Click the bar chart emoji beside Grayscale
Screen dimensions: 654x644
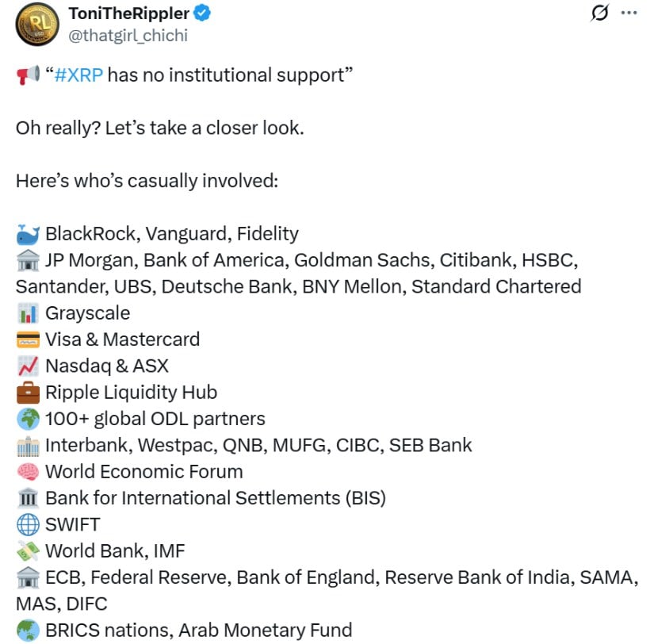(28, 313)
